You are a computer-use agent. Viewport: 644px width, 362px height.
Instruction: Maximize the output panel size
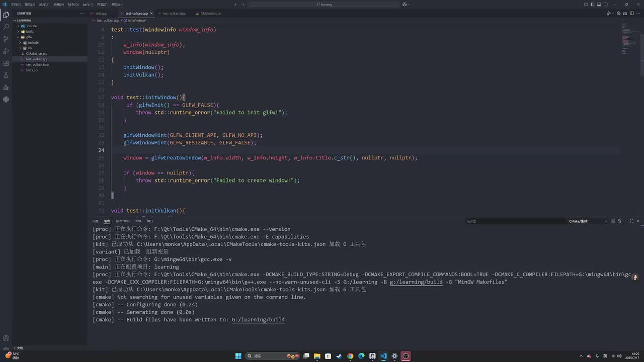pyautogui.click(x=631, y=221)
